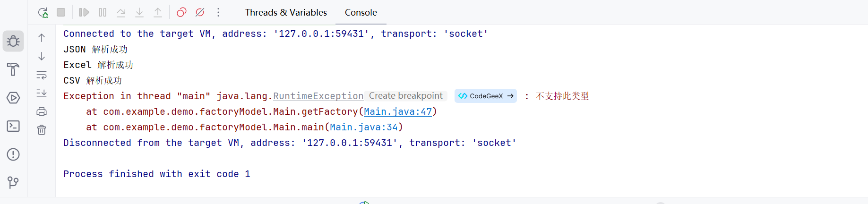Click the Rerun debug session icon

coord(43,13)
